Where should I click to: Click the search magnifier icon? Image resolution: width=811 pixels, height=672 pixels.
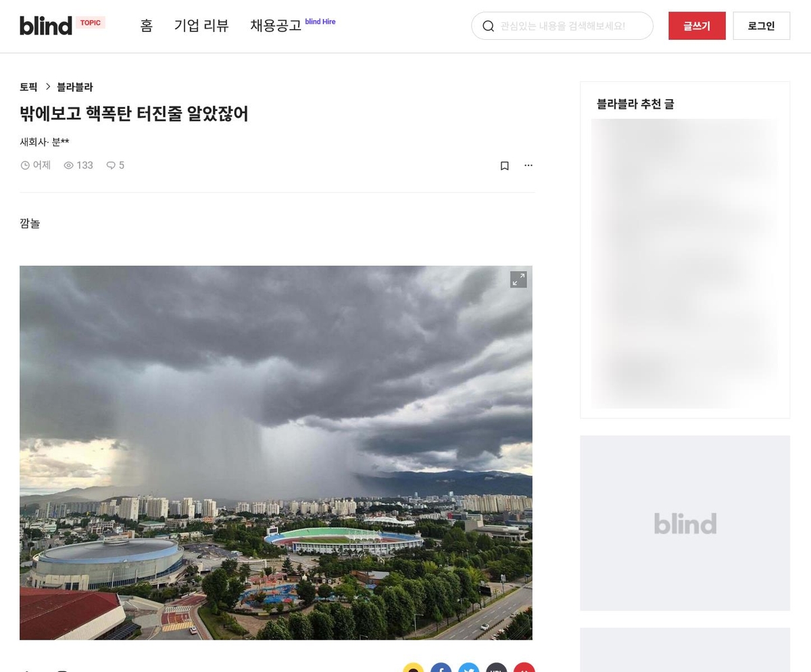(x=488, y=26)
